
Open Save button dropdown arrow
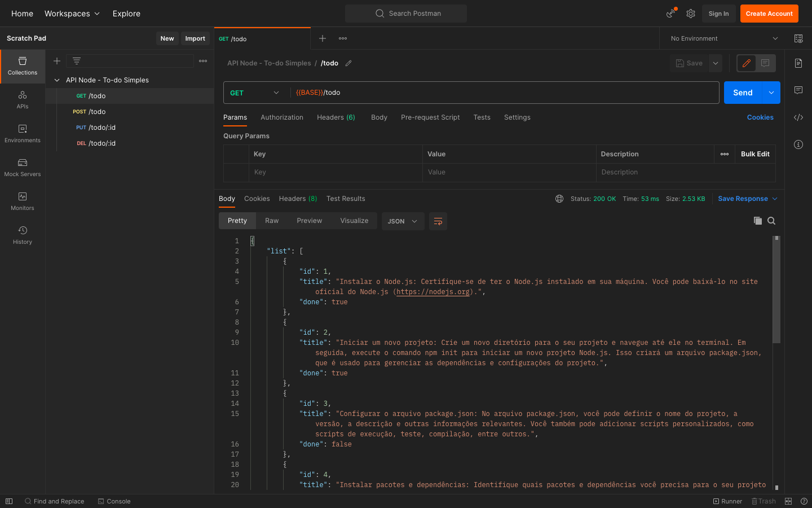[716, 63]
